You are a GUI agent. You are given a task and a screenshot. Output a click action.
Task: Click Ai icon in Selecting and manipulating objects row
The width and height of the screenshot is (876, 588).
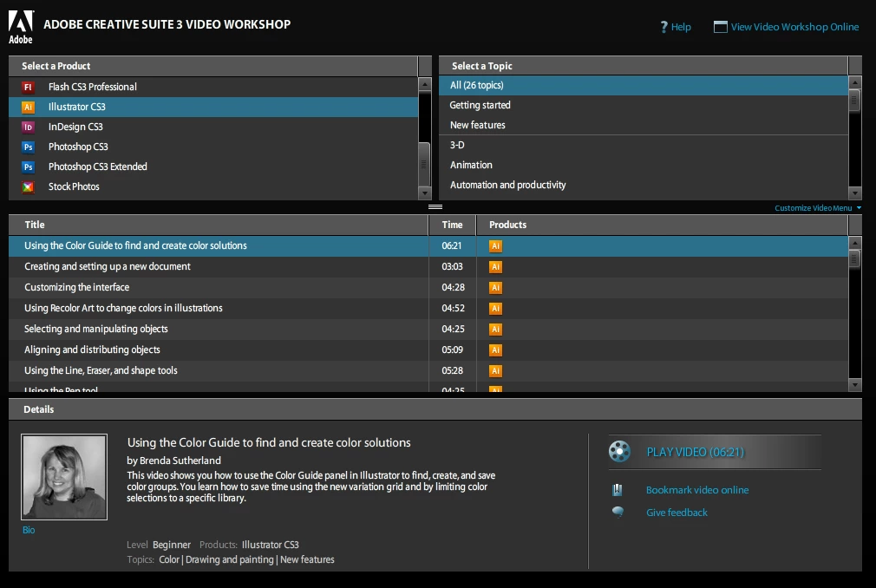(x=495, y=330)
